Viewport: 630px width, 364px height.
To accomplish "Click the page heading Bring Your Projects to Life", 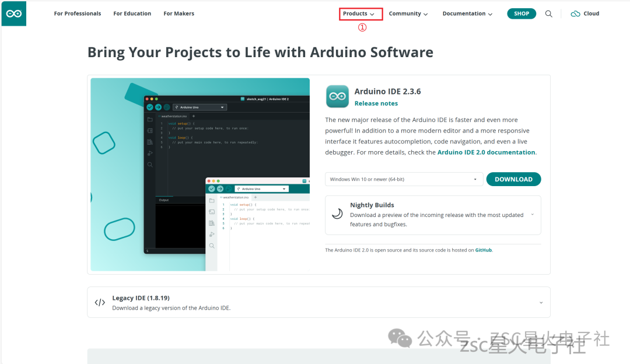I will (260, 52).
